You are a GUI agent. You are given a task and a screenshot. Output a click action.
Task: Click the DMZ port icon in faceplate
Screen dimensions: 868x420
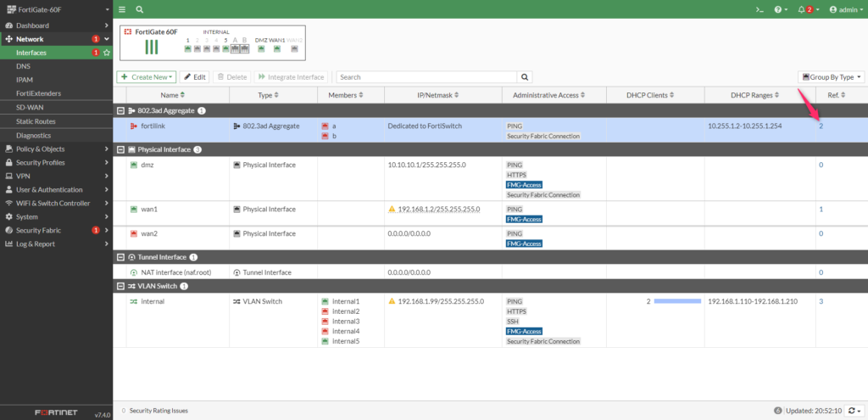[x=260, y=48]
